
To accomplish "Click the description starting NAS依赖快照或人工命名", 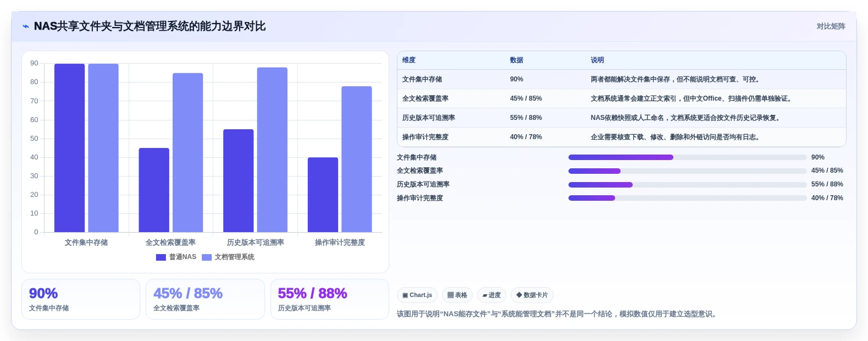I will pyautogui.click(x=686, y=118).
